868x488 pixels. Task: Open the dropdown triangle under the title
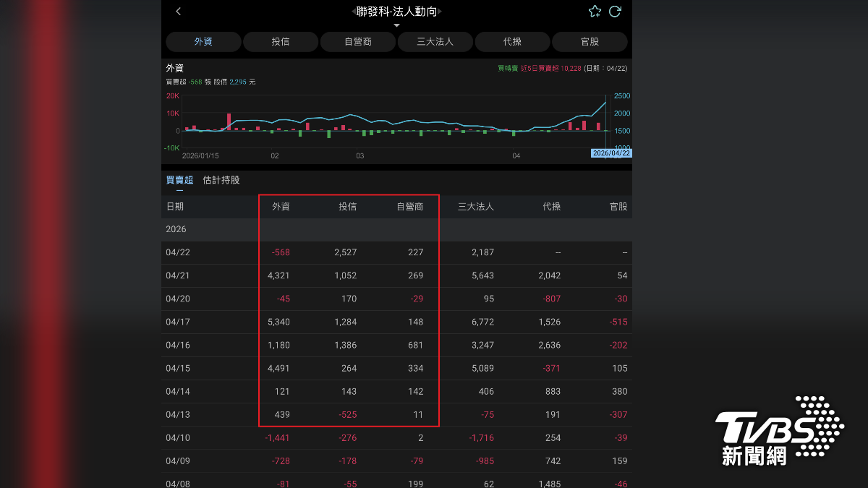[x=396, y=25]
